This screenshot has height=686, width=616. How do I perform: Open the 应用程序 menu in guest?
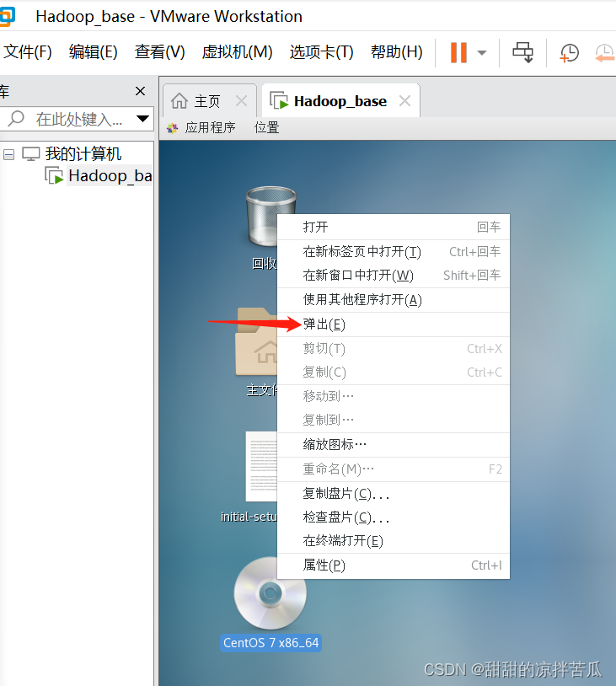(x=210, y=128)
